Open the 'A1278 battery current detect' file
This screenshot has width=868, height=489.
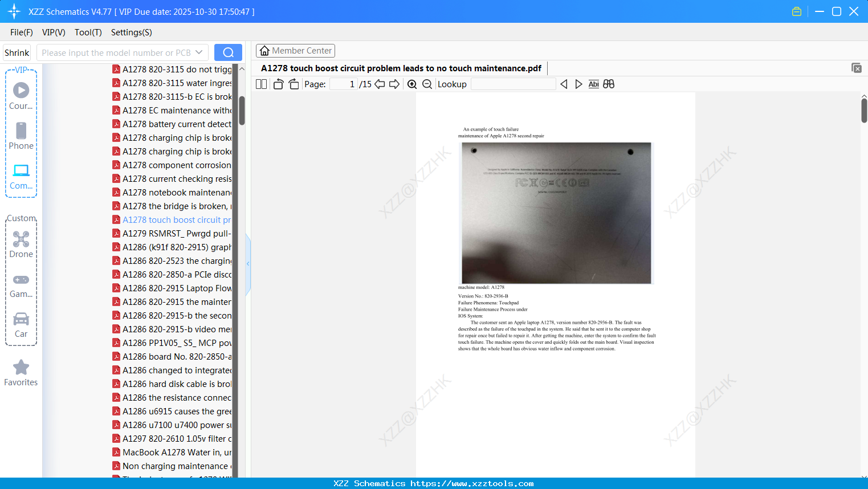172,124
